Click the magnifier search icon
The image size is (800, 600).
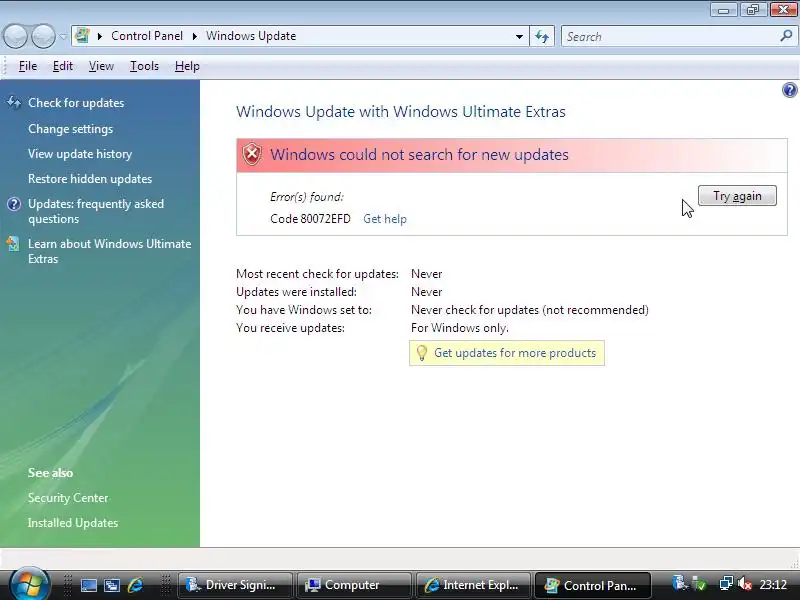(786, 36)
